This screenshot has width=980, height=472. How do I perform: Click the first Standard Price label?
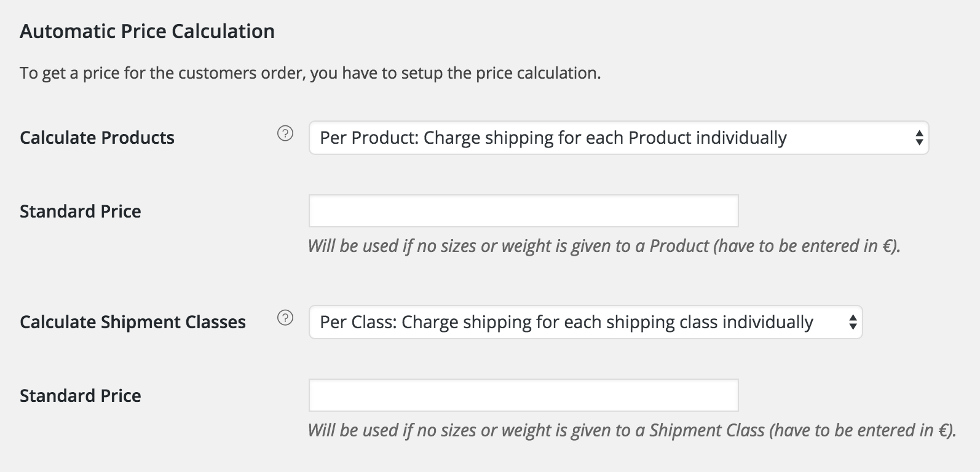coord(80,211)
